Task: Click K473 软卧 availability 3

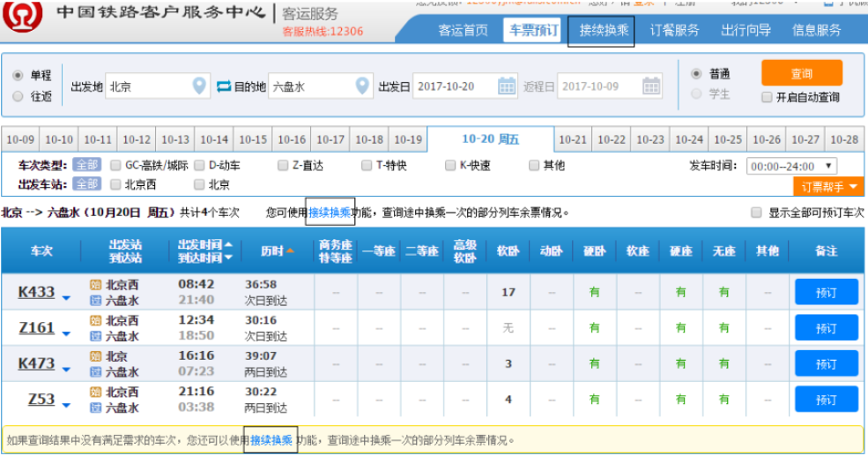Action: coord(508,363)
